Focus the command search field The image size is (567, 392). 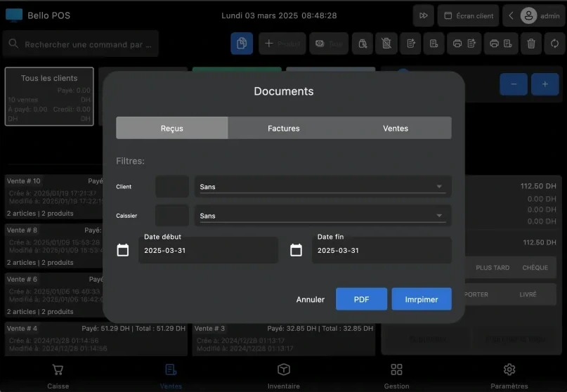[81, 44]
